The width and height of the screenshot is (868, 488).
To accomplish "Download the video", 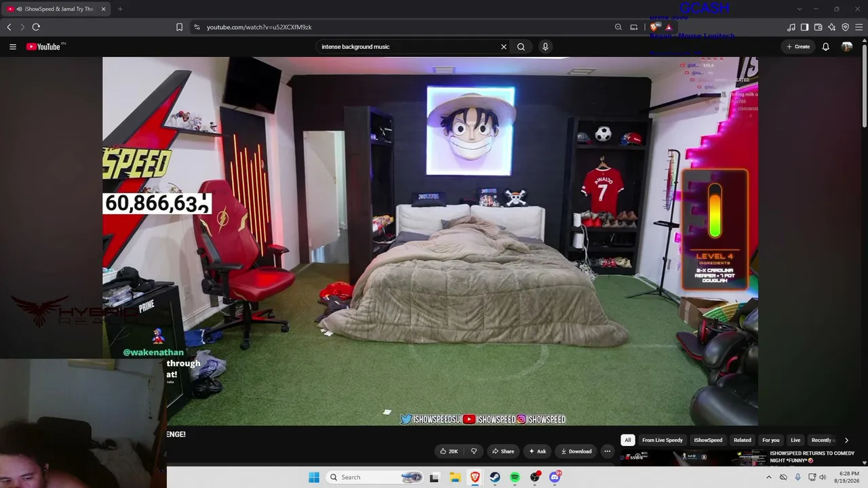I will click(576, 451).
